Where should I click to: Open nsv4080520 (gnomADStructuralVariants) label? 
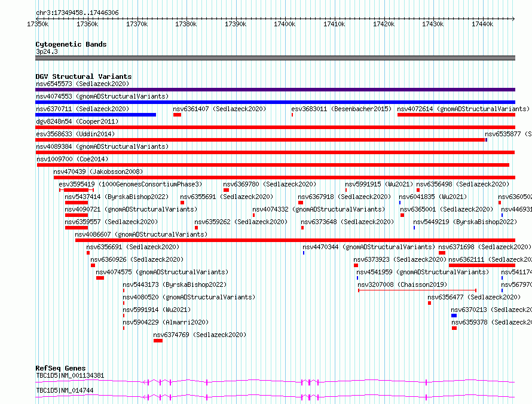click(189, 297)
